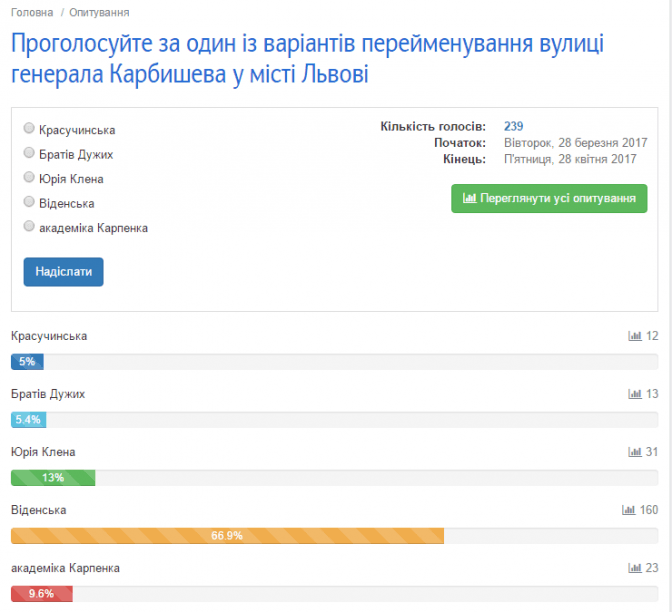Click chart icon for Юрія Клена result

click(634, 452)
